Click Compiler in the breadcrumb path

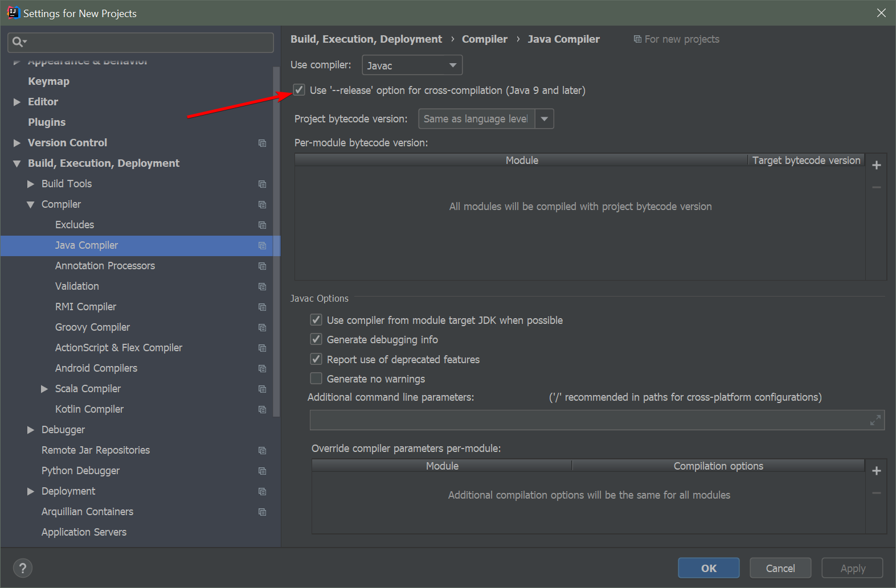click(x=485, y=39)
